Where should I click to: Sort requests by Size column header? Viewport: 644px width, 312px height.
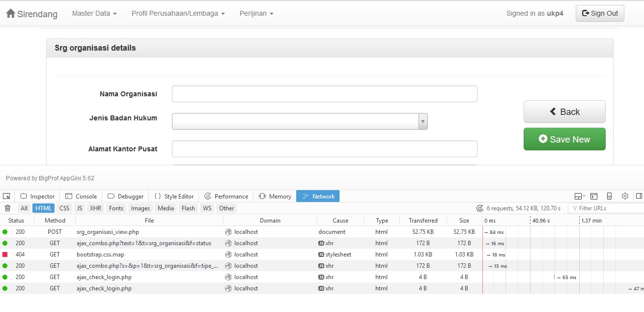464,221
